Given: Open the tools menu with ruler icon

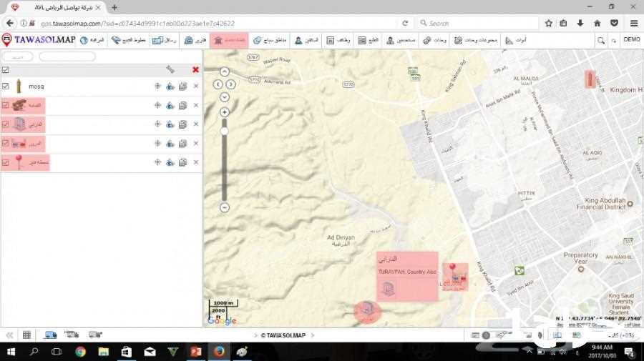Looking at the screenshot, I should pos(515,40).
